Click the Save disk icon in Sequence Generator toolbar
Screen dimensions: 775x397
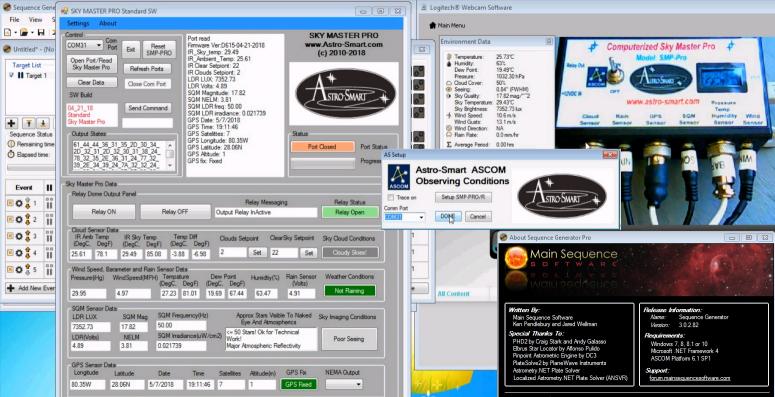click(41, 32)
